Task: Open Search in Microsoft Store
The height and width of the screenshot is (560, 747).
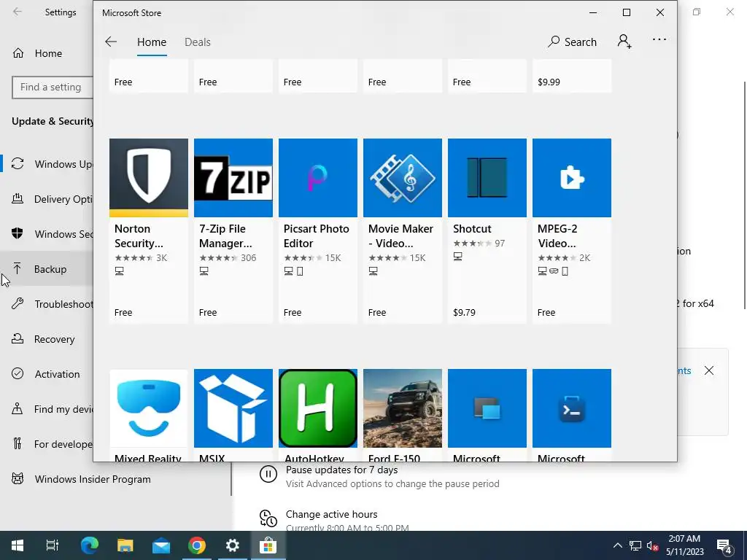Action: pyautogui.click(x=572, y=42)
